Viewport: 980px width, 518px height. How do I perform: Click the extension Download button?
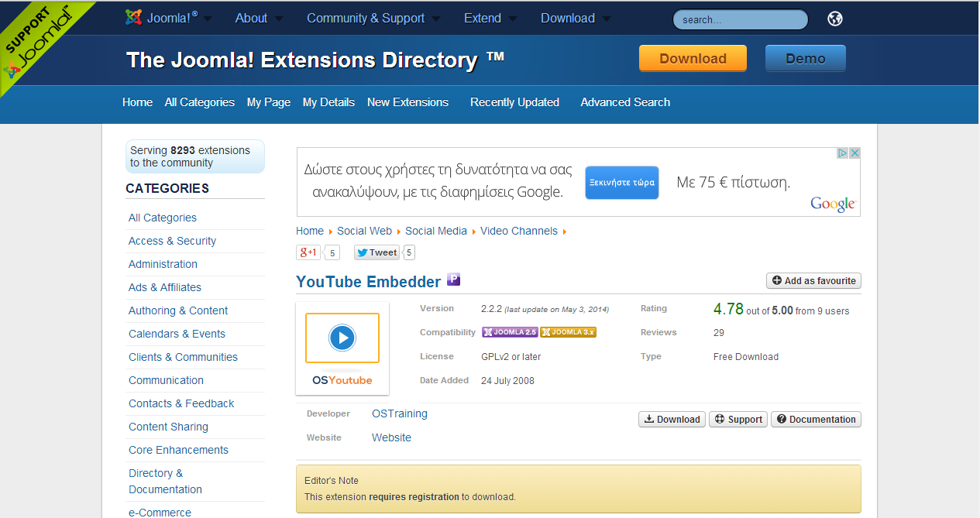point(672,419)
